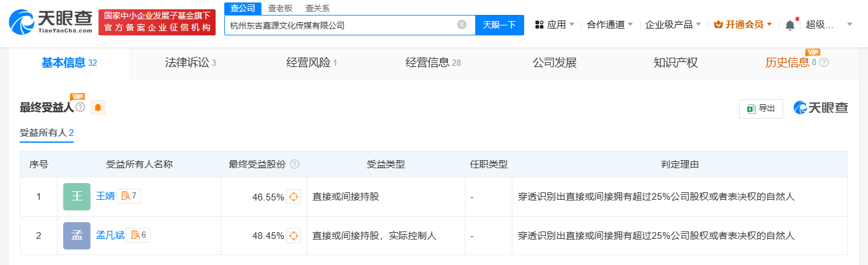Open the 企业级产品 dropdown

click(x=673, y=25)
